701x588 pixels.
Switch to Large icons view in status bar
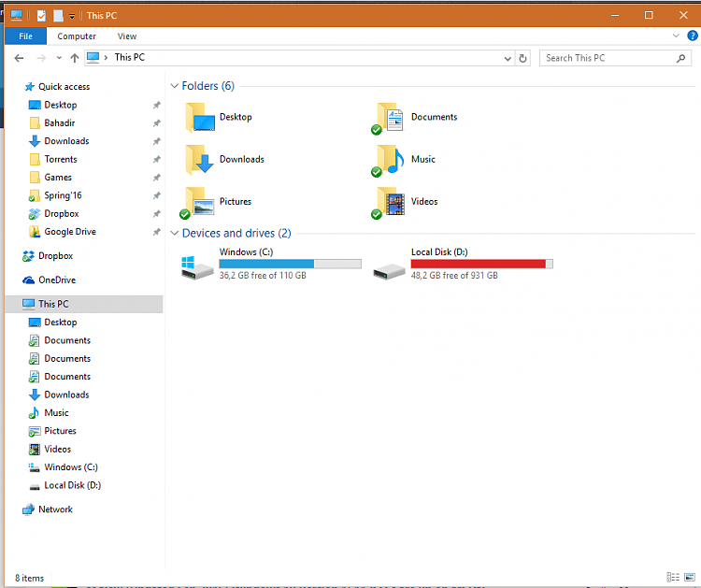tap(690, 578)
